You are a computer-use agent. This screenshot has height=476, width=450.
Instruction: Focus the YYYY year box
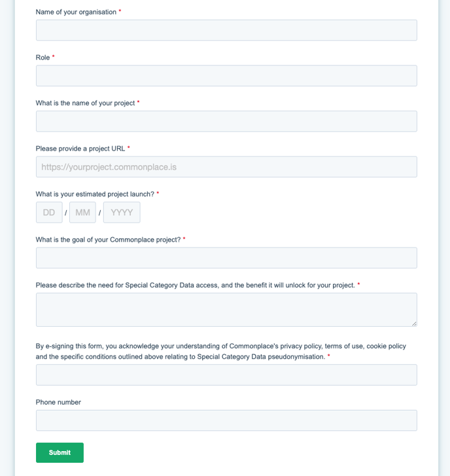coord(122,213)
